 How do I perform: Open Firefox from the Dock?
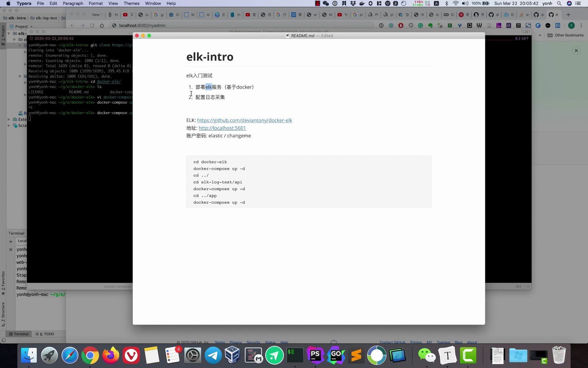[x=111, y=355]
